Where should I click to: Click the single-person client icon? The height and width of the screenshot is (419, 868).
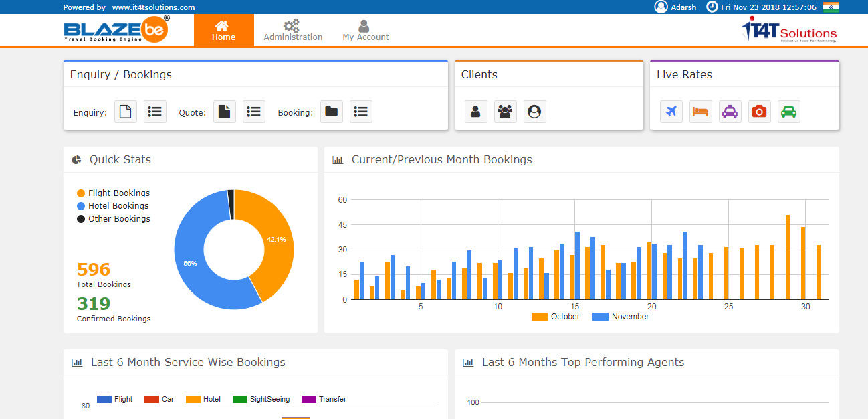point(475,112)
